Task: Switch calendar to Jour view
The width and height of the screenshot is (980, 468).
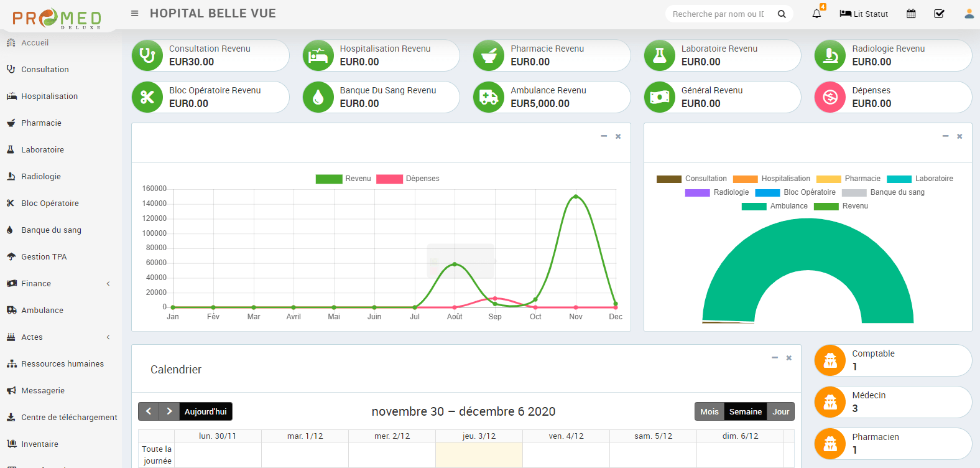Action: pos(781,411)
